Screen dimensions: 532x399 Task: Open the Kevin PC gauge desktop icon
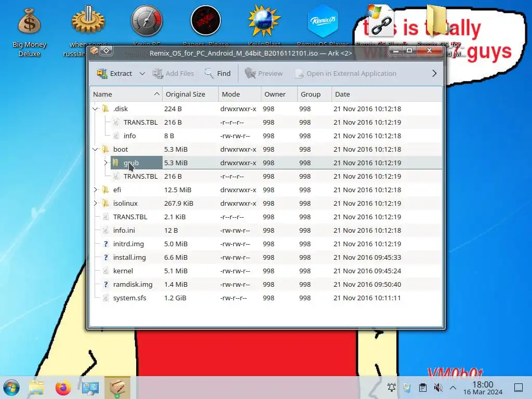(x=147, y=21)
